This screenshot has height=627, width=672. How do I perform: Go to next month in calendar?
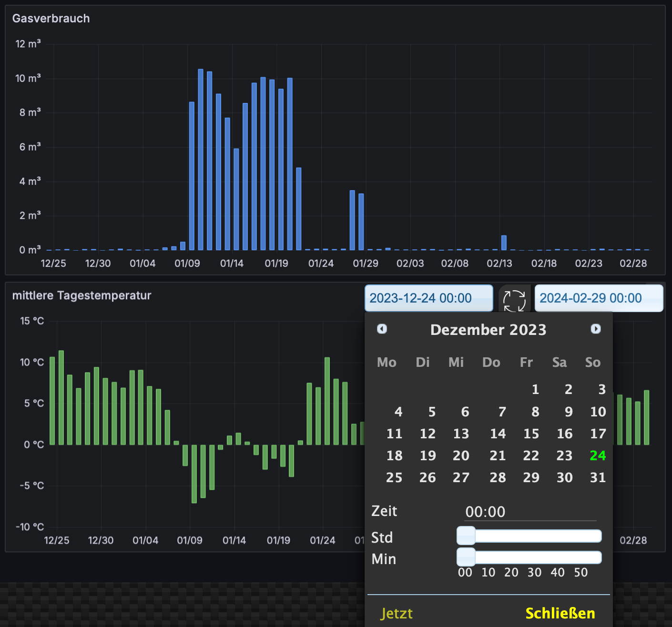coord(596,329)
